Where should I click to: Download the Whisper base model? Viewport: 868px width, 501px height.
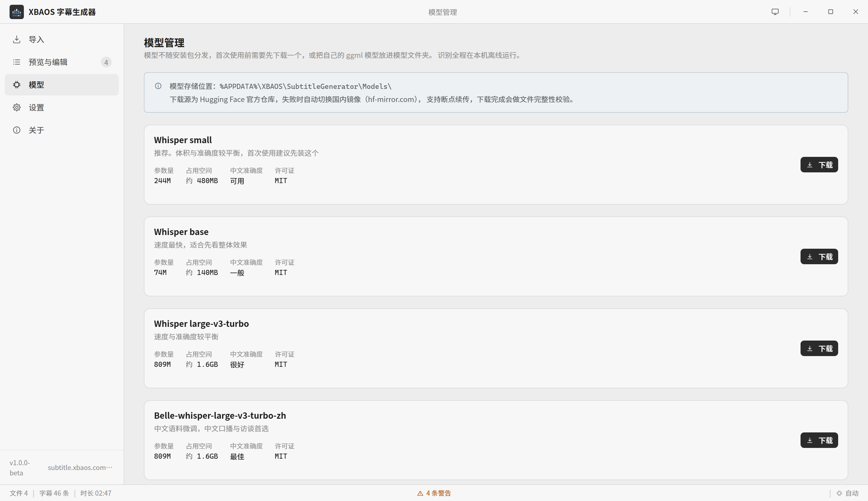819,257
